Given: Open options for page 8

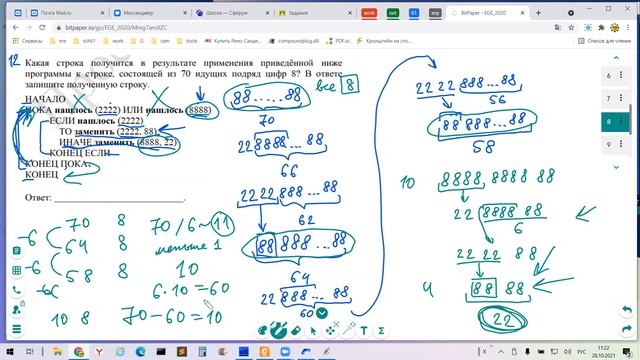Looking at the screenshot, I should (x=621, y=121).
